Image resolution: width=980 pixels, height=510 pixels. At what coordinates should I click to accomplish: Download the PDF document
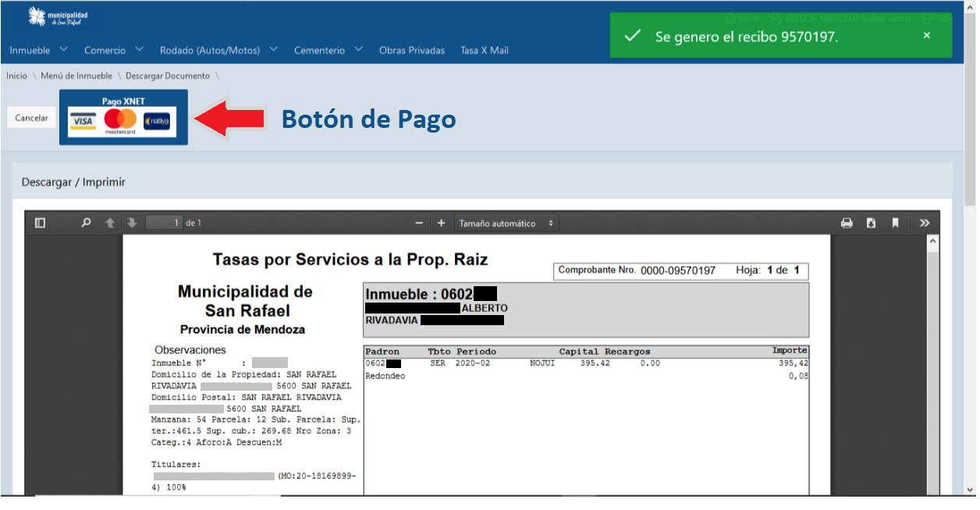[871, 223]
